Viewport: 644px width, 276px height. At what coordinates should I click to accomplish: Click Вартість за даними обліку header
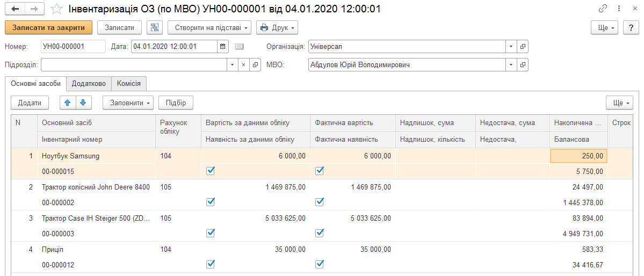[x=256, y=123]
